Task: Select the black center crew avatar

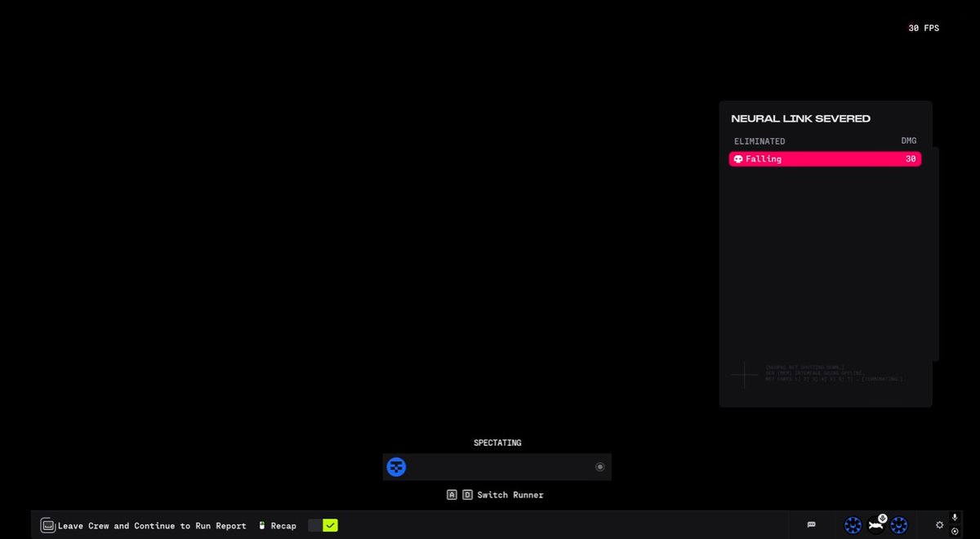Action: (x=876, y=525)
